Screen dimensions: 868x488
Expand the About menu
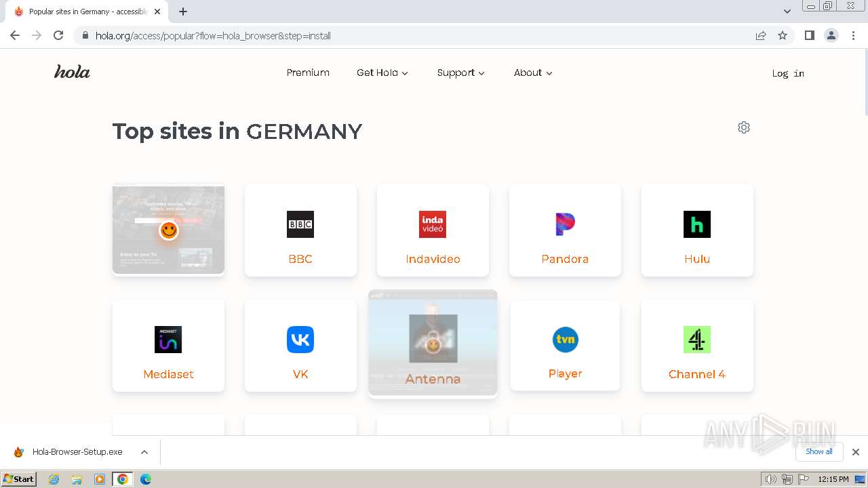(533, 73)
